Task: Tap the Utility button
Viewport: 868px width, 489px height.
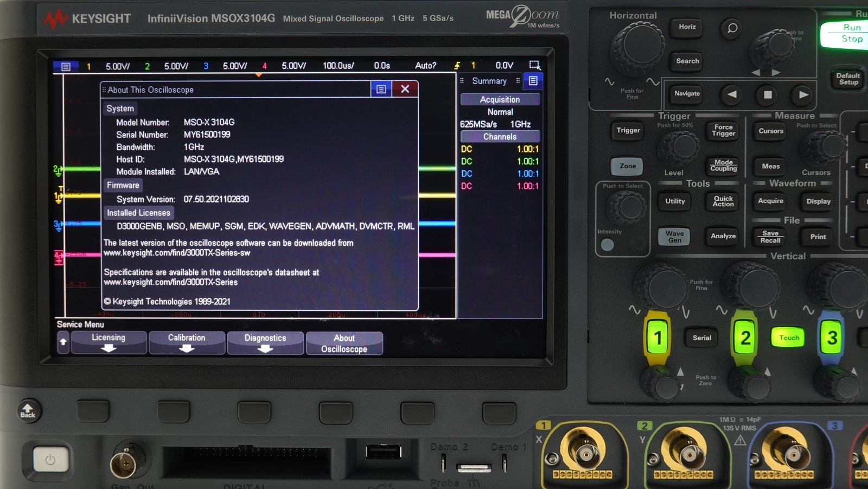Action: point(675,201)
